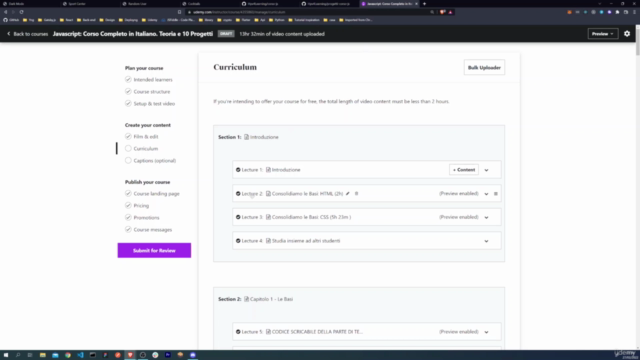Click the delete trash icon on Lecture 2
Viewport: 640px width, 360px height.
pyautogui.click(x=356, y=193)
